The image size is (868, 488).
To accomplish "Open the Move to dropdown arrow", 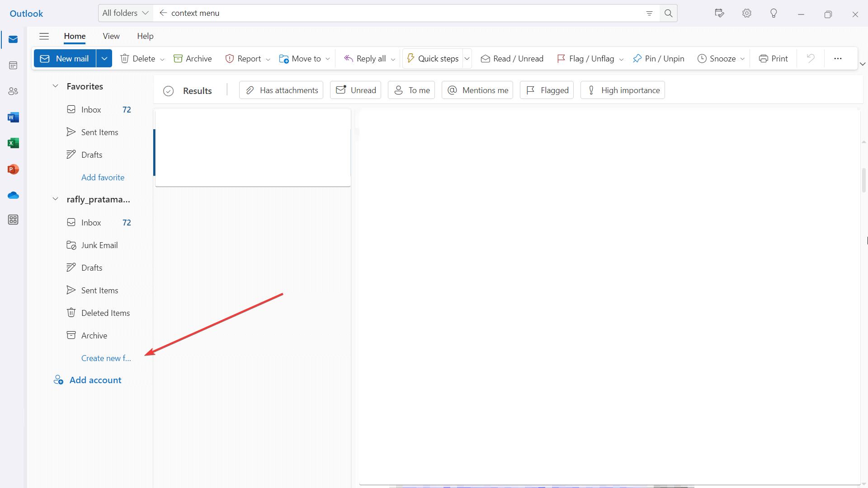I will tap(328, 59).
